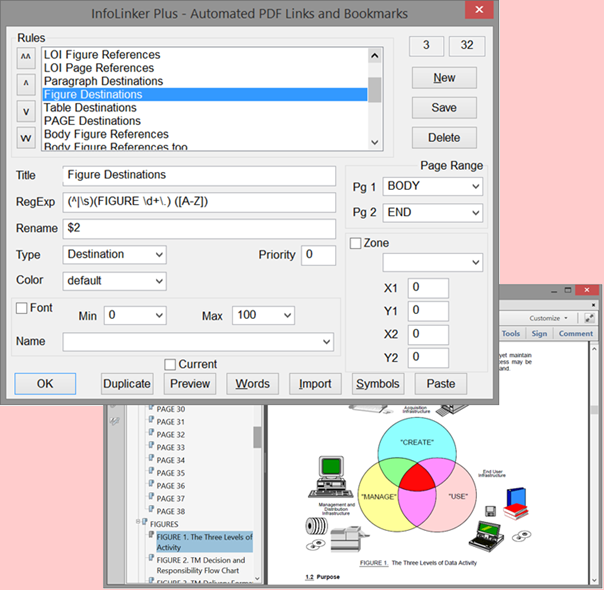Click the Priority input field
Image resolution: width=604 pixels, height=590 pixels.
pyautogui.click(x=318, y=255)
